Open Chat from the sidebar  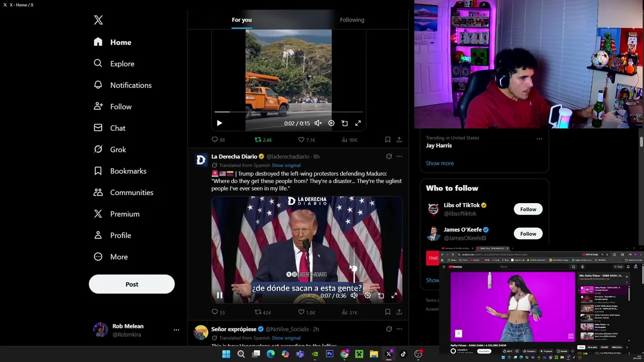[110, 128]
